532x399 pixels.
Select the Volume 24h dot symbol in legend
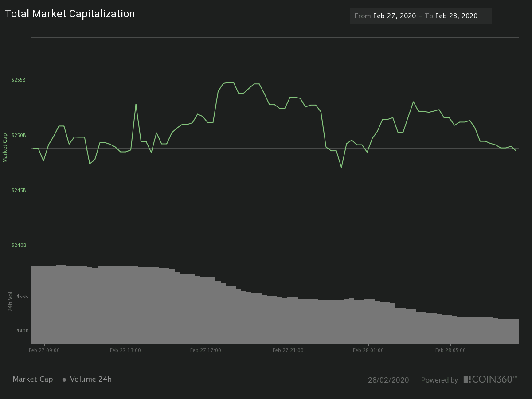coord(63,379)
